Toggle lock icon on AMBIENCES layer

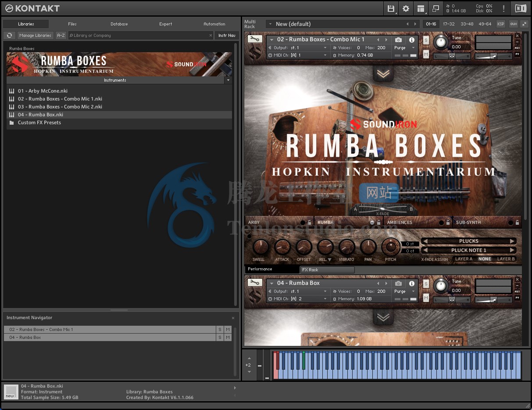coord(448,223)
